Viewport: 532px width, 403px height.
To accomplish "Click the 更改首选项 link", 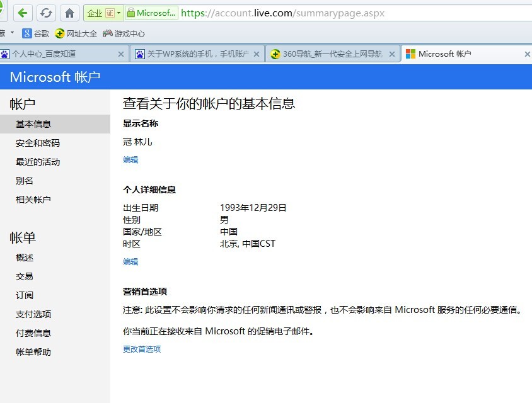I will coord(142,349).
